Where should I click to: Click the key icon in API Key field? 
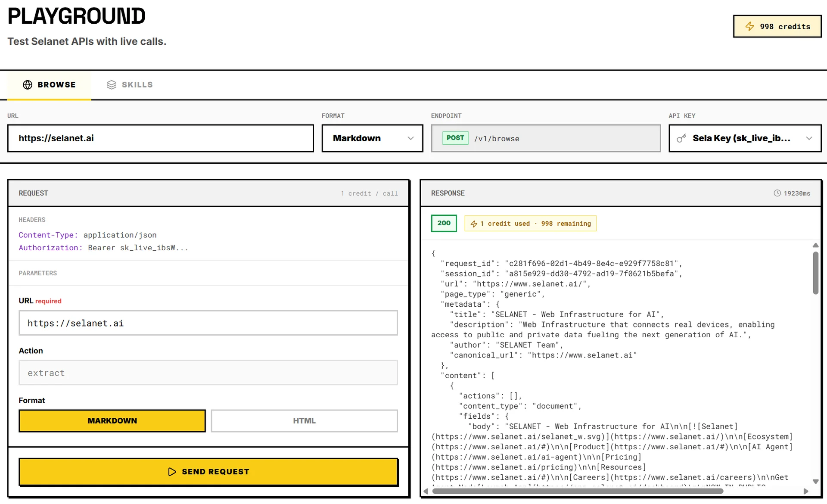(x=681, y=138)
